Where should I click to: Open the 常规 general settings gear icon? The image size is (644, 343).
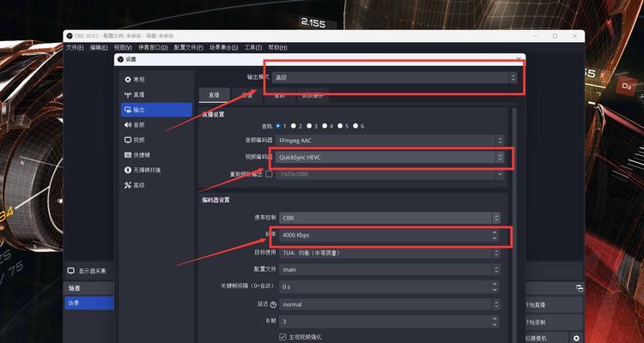pyautogui.click(x=128, y=80)
